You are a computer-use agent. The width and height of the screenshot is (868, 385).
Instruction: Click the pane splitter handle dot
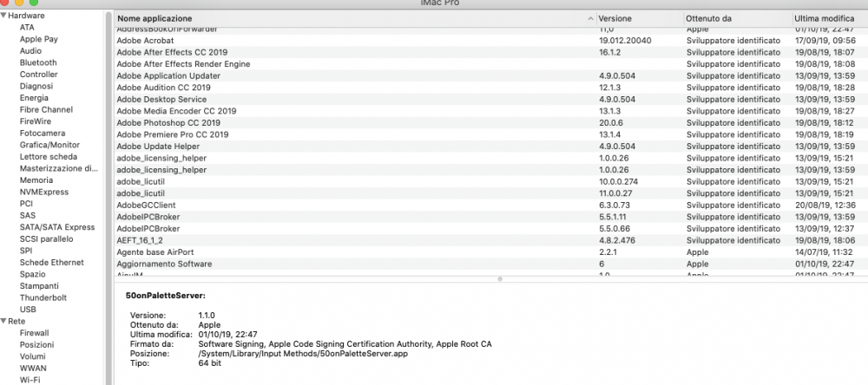(x=500, y=279)
